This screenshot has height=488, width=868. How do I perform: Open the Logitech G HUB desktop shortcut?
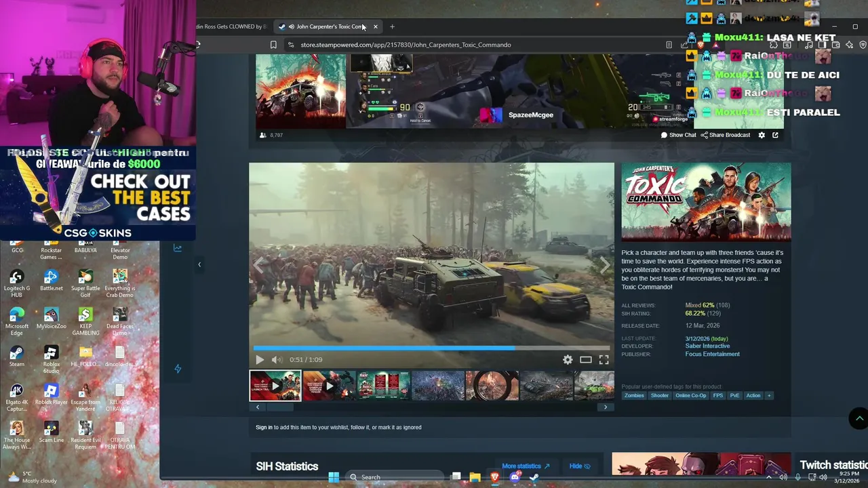[17, 284]
